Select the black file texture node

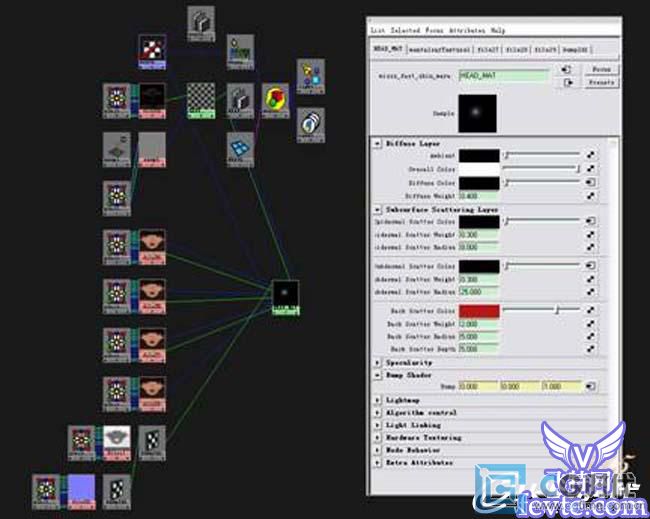pyautogui.click(x=152, y=101)
